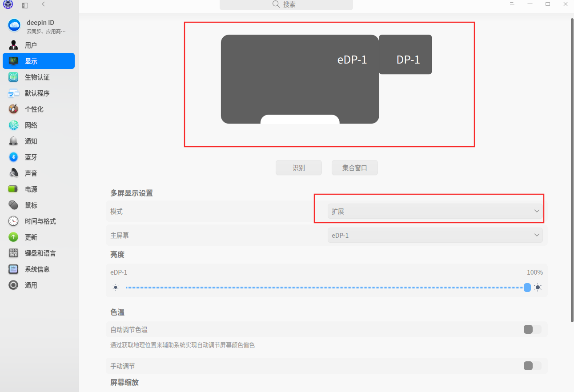Viewport: 574px width, 392px height.
Task: Click the 搜索 search field
Action: coord(286,4)
